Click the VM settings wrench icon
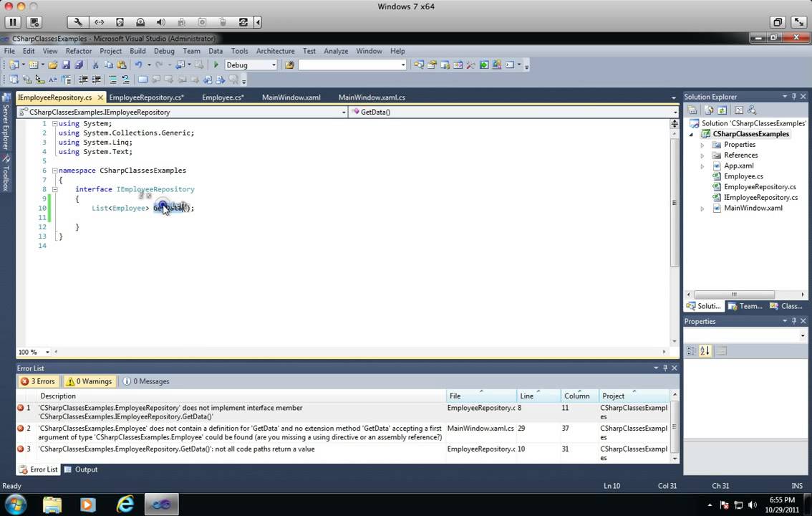 78,21
